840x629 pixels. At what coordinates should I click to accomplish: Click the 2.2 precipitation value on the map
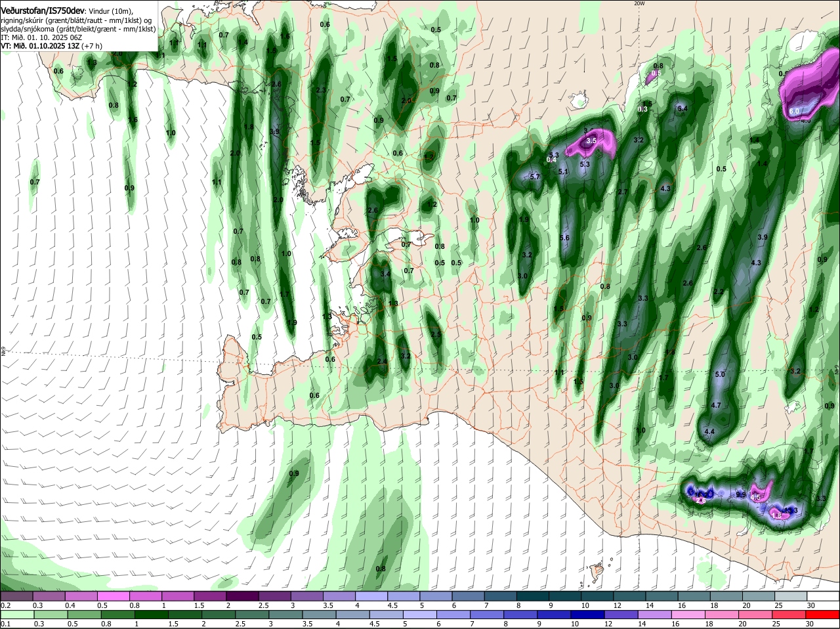coord(719,292)
